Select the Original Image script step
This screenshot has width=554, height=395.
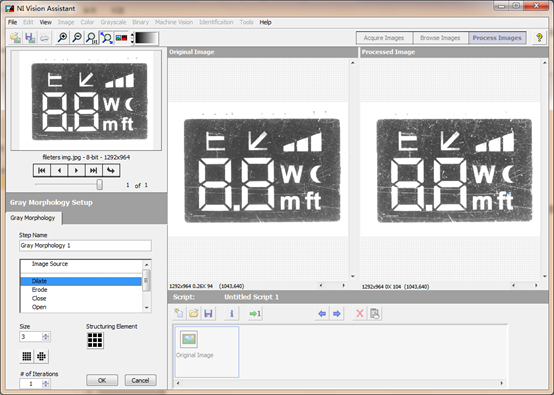[x=207, y=352]
